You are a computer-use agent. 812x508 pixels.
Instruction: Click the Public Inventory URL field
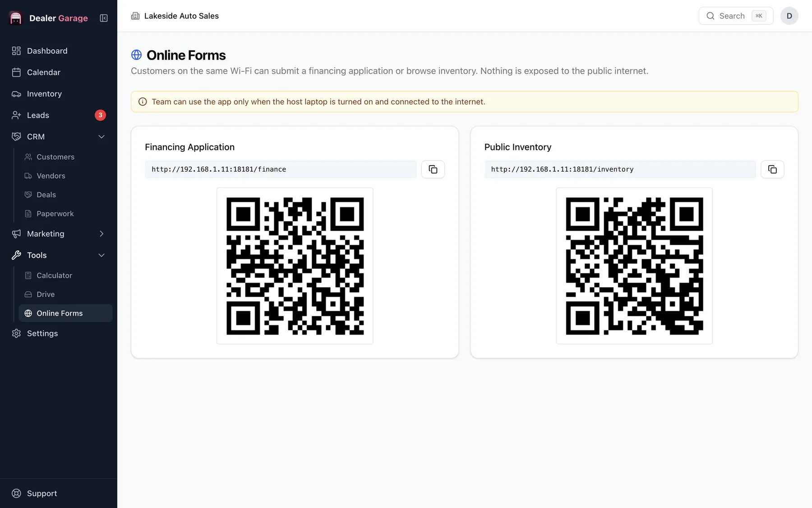point(620,169)
